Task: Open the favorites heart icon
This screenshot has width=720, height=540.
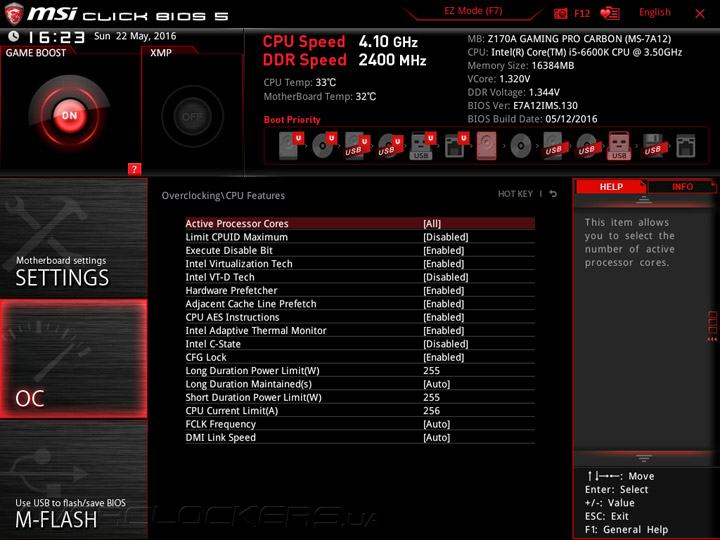Action: (x=610, y=13)
